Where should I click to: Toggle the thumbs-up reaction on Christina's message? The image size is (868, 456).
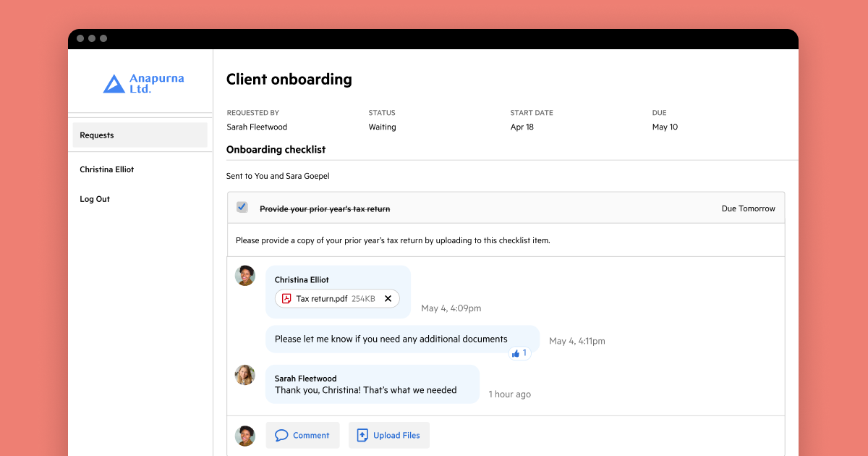pyautogui.click(x=519, y=352)
